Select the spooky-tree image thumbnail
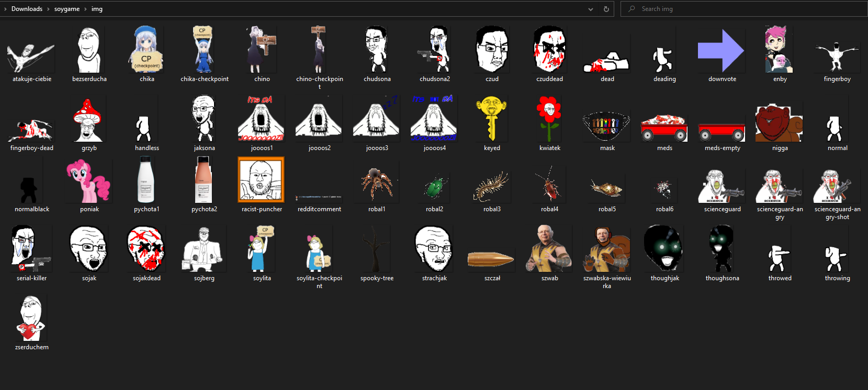 pos(376,249)
